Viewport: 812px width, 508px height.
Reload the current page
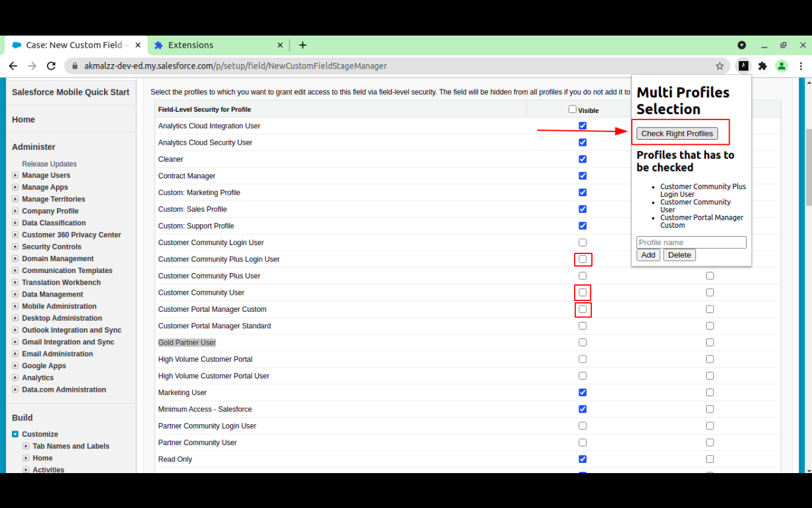point(51,65)
